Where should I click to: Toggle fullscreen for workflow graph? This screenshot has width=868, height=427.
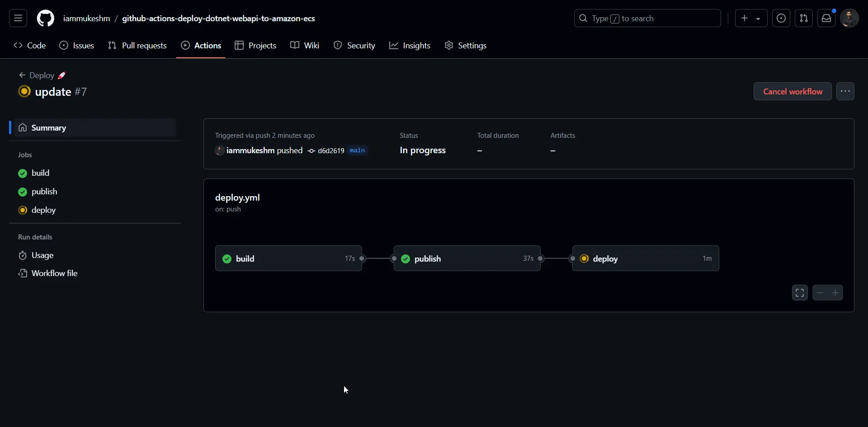(x=799, y=293)
